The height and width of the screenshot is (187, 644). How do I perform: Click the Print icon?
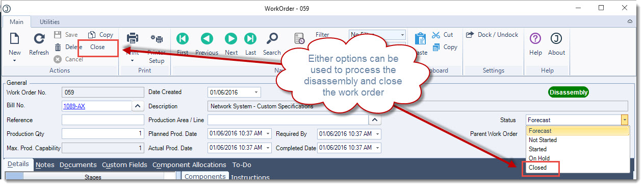click(x=133, y=38)
